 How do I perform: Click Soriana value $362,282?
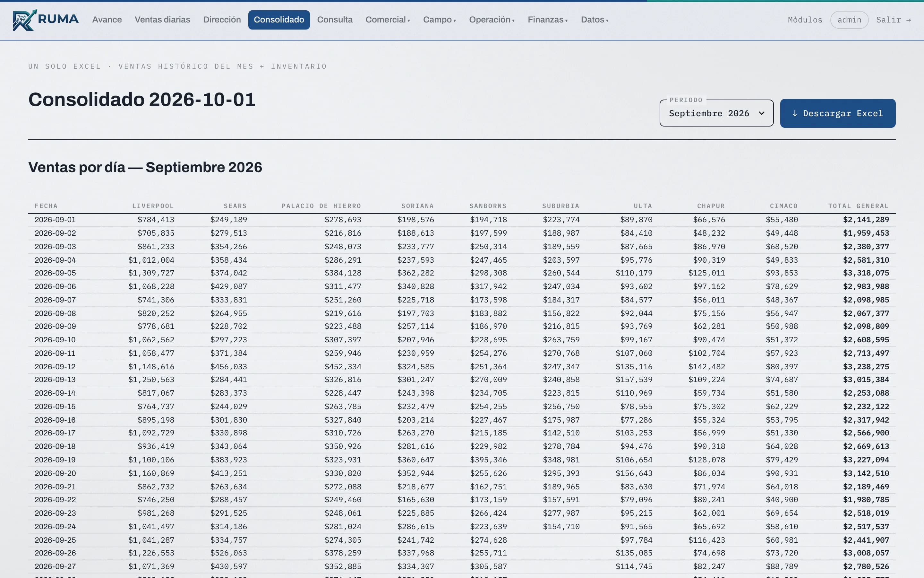click(416, 273)
